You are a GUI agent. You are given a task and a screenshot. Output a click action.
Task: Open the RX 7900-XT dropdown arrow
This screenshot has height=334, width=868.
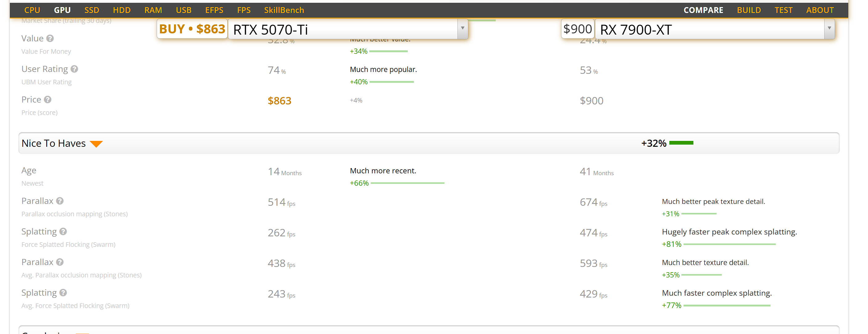coord(829,28)
